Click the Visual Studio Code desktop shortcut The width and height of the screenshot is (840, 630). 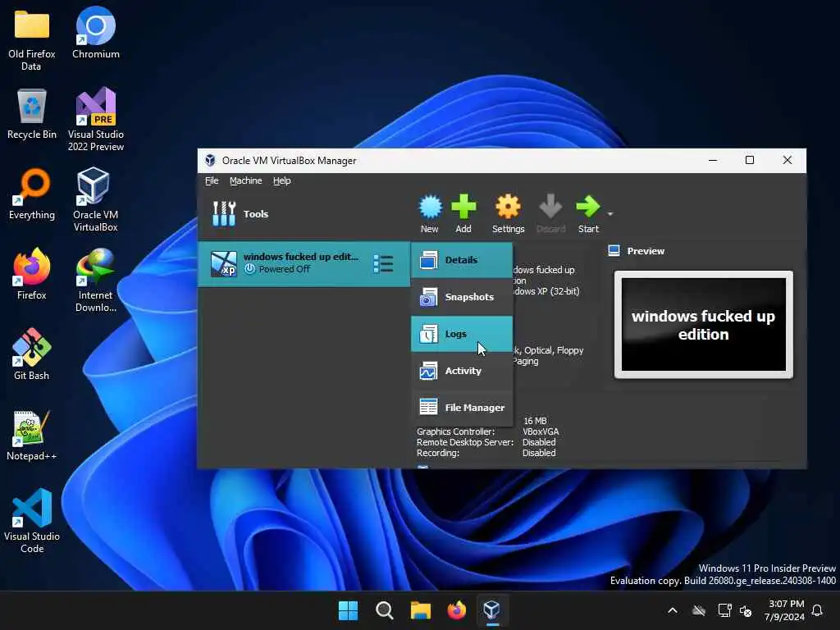(32, 521)
